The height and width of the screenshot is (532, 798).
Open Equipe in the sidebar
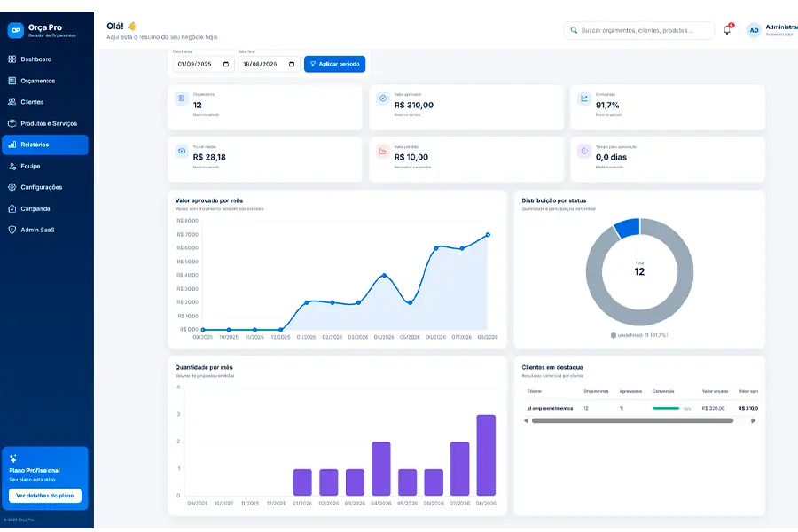point(45,166)
